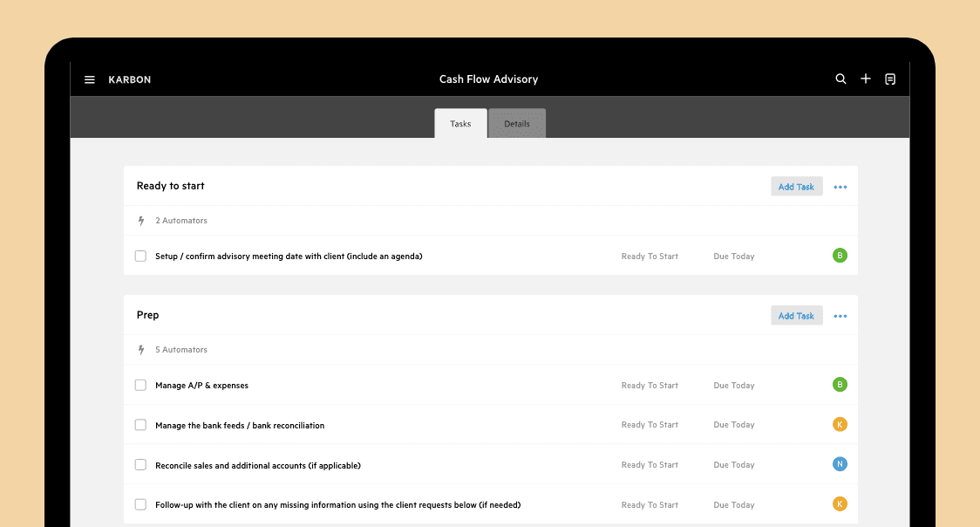Switch to the Details tab

click(x=517, y=123)
